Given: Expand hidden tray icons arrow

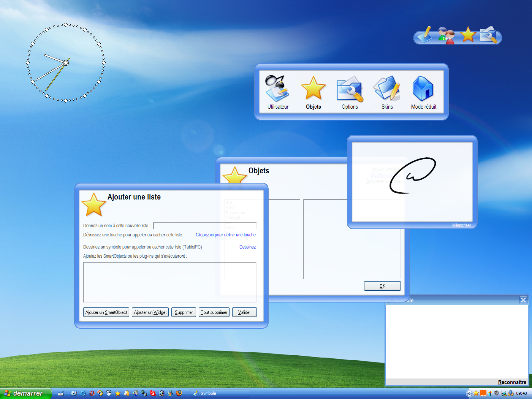Looking at the screenshot, I should (469, 393).
